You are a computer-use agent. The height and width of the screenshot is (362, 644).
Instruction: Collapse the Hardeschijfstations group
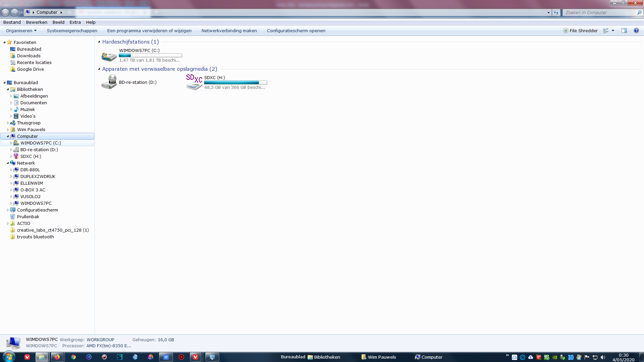pos(99,42)
